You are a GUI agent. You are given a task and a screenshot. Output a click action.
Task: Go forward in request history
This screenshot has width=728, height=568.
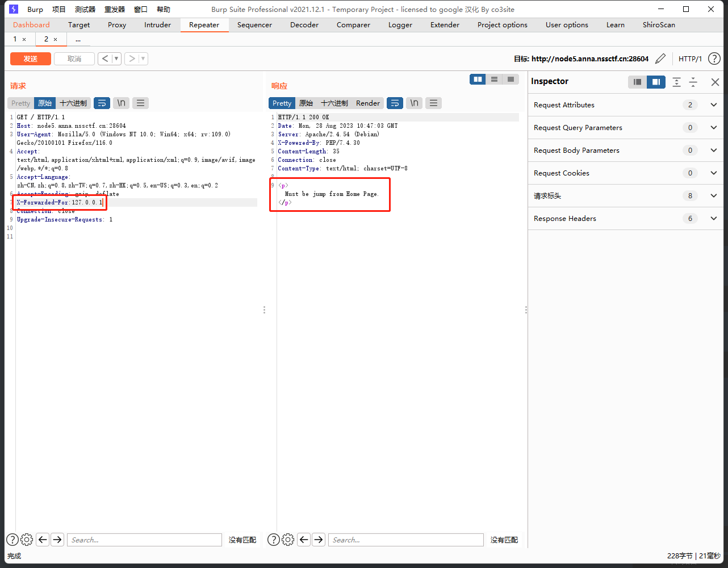pos(131,59)
